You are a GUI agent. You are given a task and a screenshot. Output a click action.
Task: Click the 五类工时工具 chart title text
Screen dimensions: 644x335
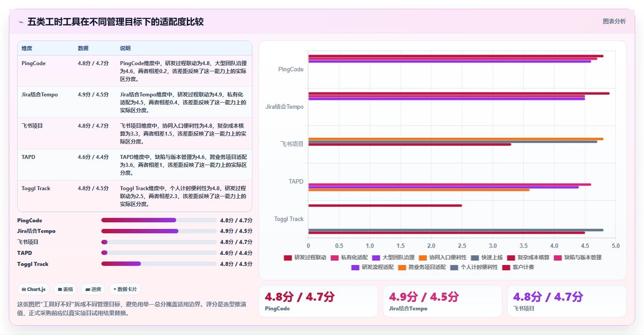click(115, 22)
